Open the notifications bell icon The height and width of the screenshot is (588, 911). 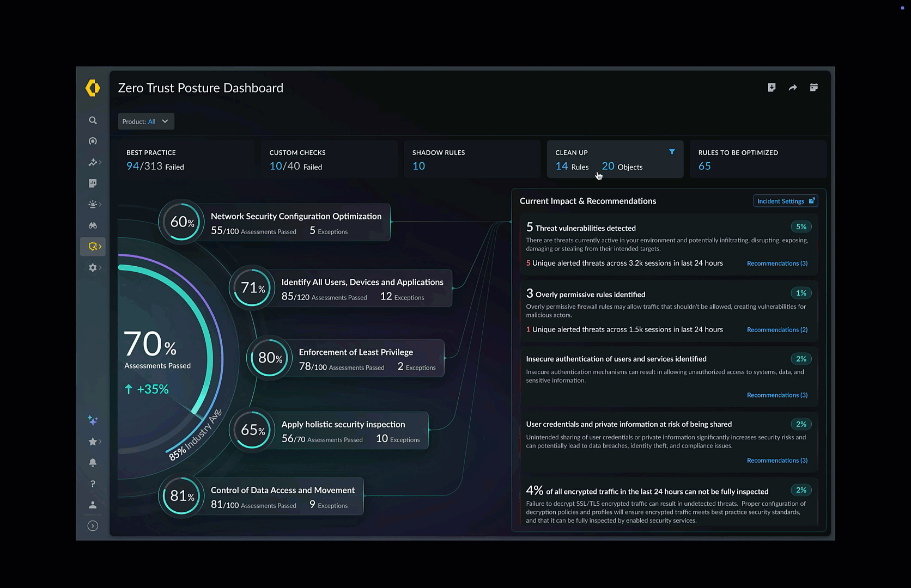click(93, 463)
